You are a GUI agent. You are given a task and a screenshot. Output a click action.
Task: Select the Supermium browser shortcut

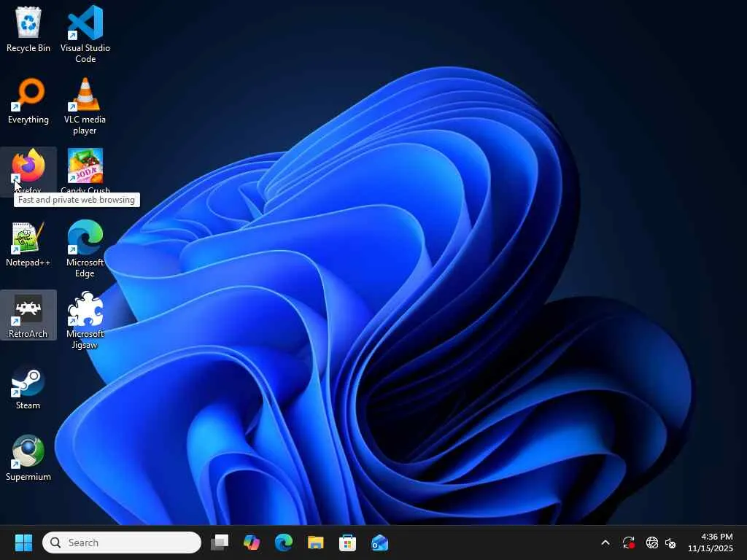tap(28, 458)
